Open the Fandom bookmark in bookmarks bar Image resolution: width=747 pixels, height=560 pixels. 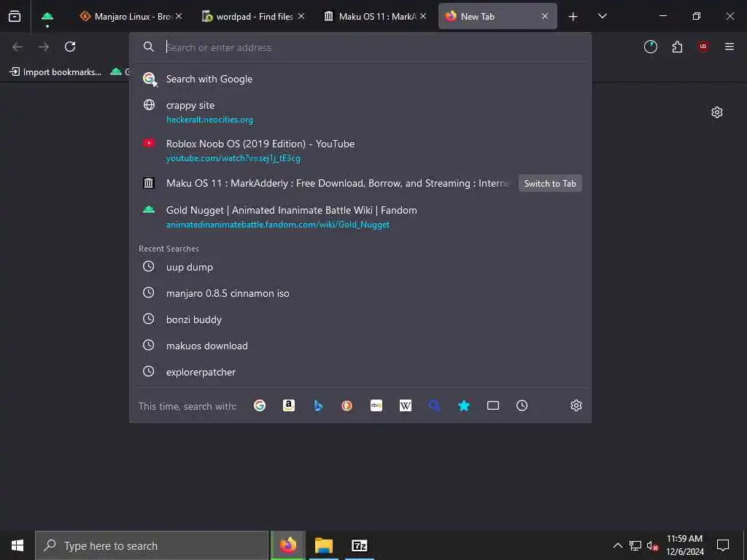119,72
